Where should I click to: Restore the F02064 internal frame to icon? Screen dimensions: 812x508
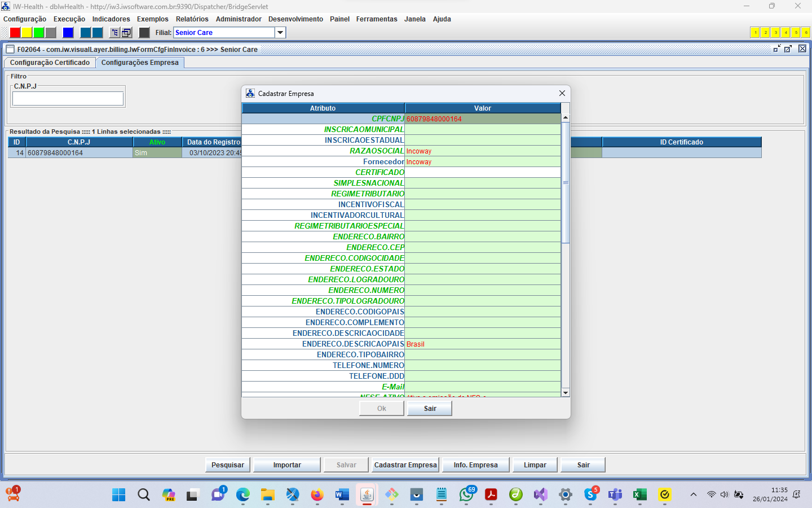[777, 49]
